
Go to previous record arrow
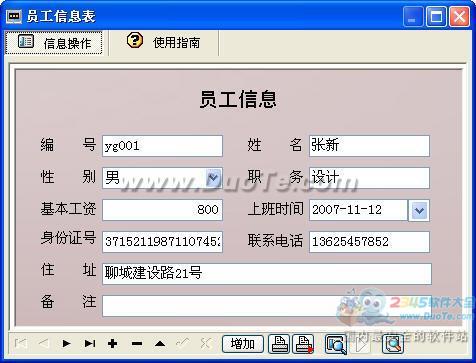tap(44, 343)
